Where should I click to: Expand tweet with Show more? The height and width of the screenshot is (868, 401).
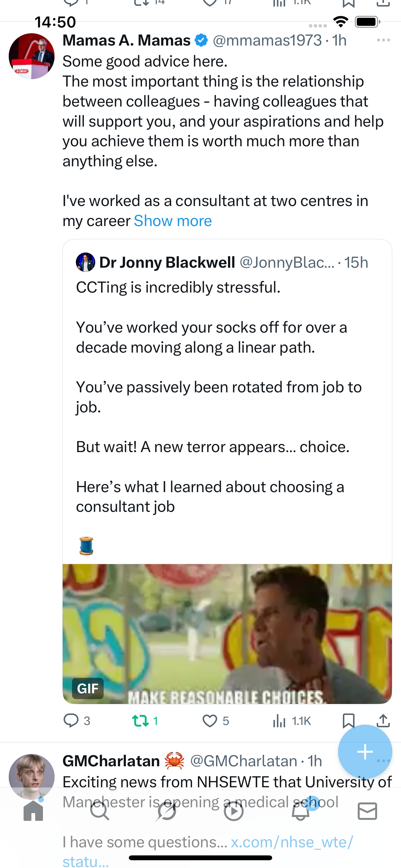point(172,221)
